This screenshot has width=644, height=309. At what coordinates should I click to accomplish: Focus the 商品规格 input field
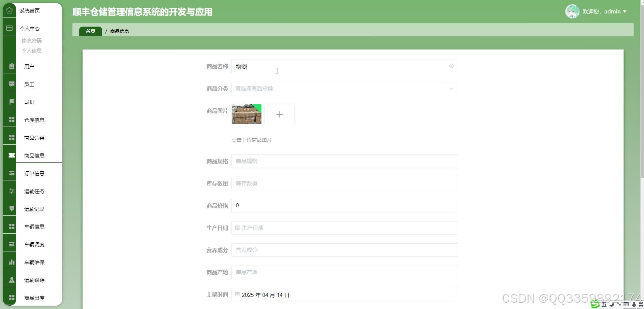pos(344,161)
